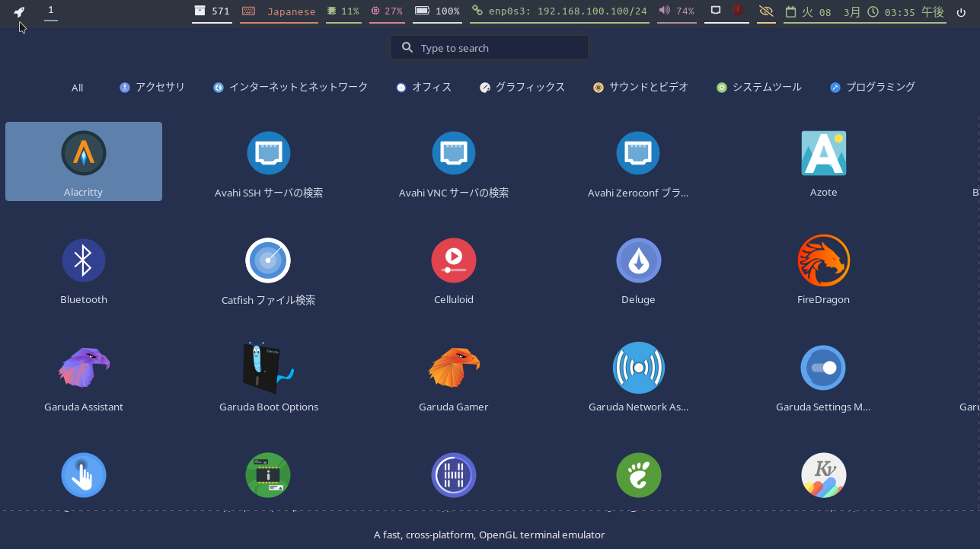Click the 74% volume indicator

pos(677,11)
